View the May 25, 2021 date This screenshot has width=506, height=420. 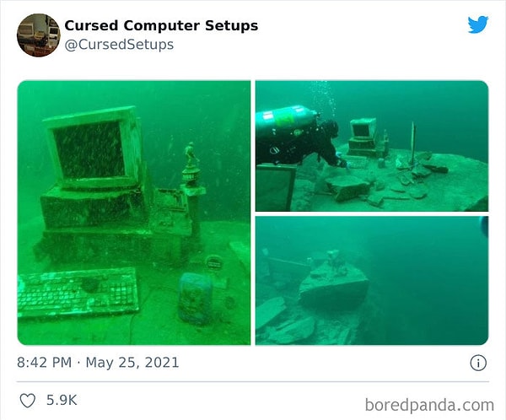(x=132, y=363)
